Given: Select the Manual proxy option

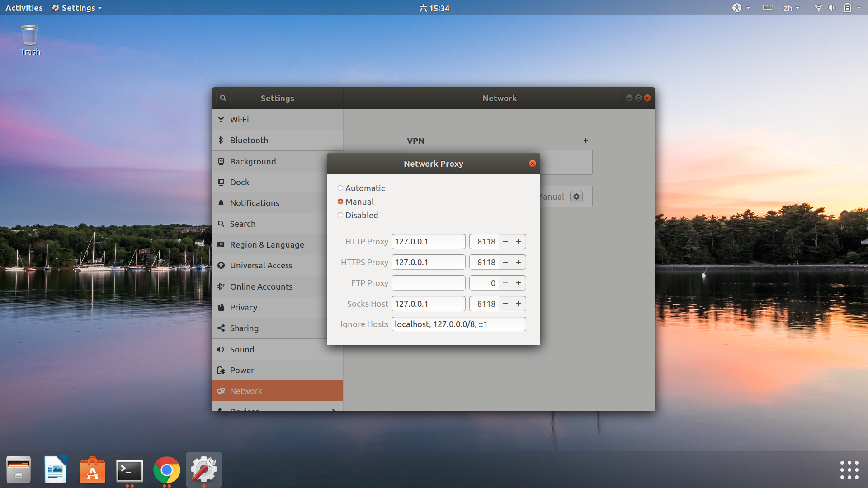Looking at the screenshot, I should 340,202.
